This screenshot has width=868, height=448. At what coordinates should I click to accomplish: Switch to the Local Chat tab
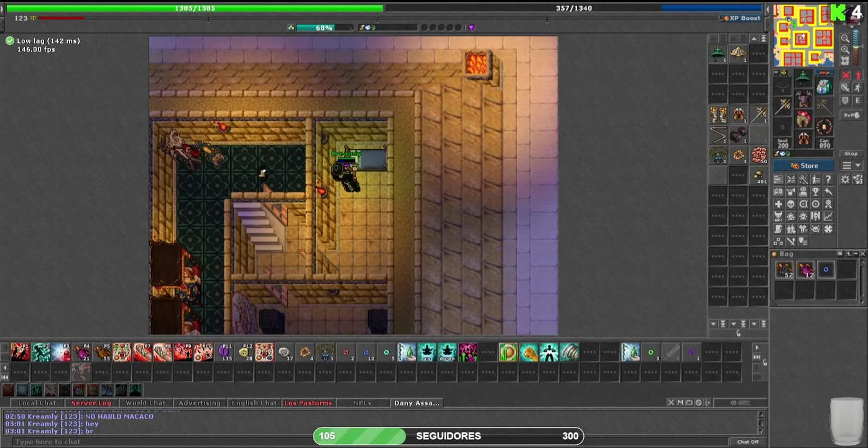[x=37, y=403]
